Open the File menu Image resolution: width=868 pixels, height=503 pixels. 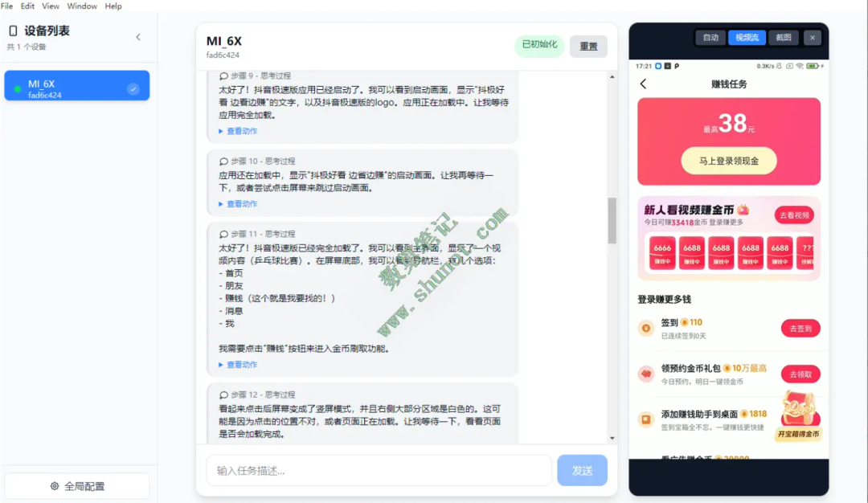click(6, 6)
